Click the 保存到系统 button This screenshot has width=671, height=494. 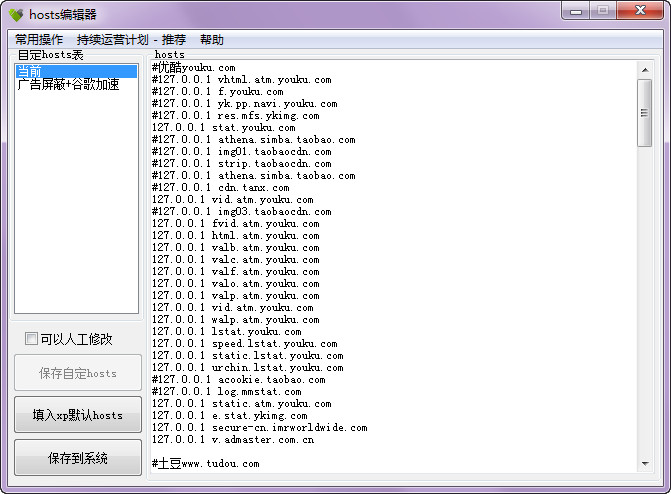[x=78, y=458]
